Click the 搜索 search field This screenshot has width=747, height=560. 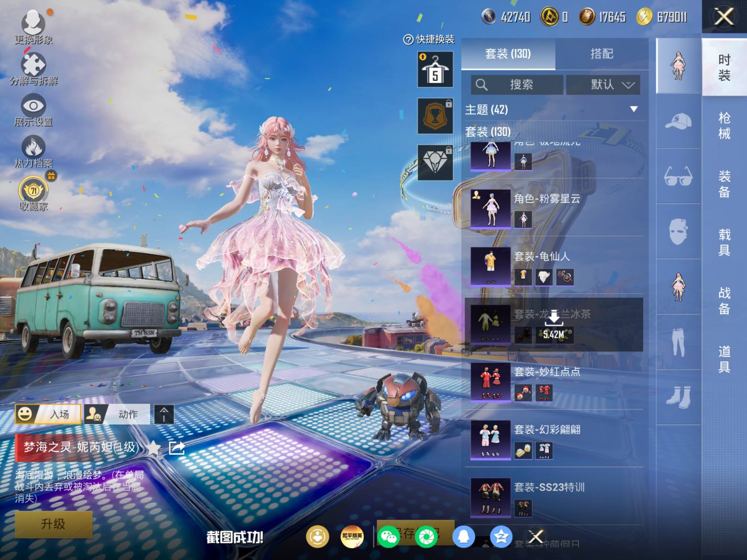point(516,85)
